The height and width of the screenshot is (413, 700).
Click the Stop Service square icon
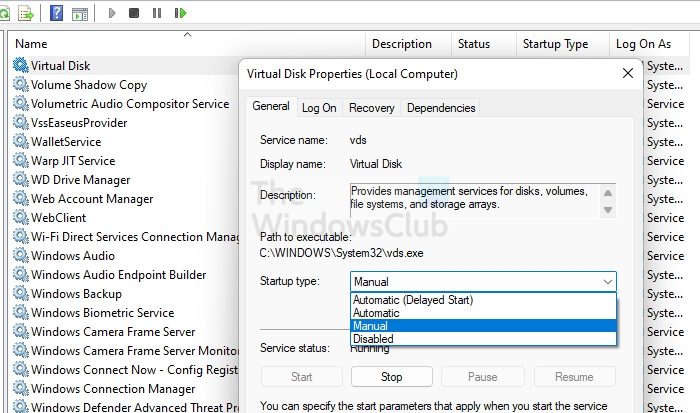(135, 13)
